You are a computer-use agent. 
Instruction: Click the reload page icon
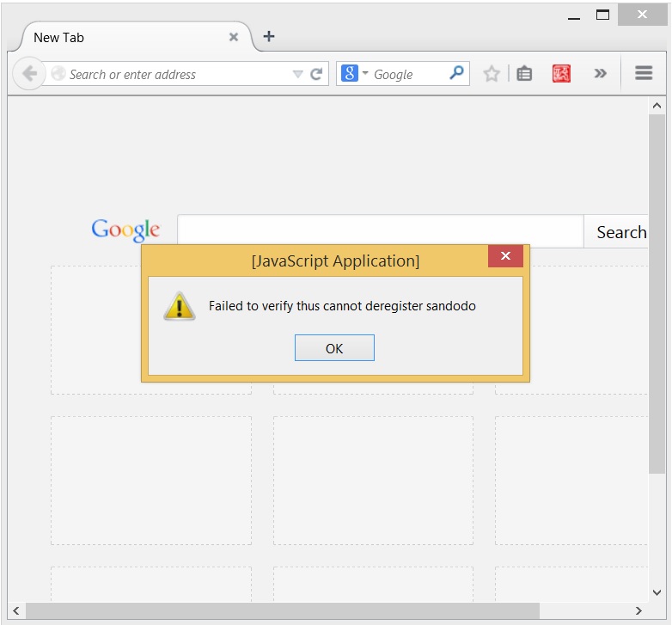pyautogui.click(x=316, y=74)
